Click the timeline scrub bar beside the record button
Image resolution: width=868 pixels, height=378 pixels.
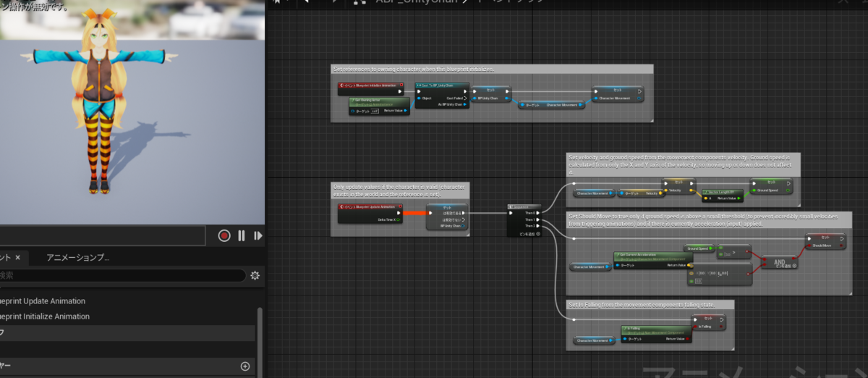pyautogui.click(x=103, y=235)
